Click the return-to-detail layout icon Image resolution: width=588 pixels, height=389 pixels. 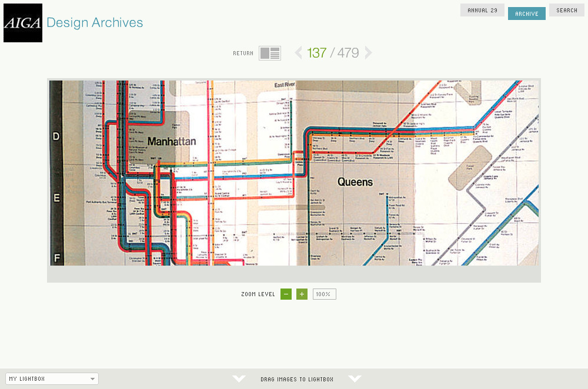tap(270, 53)
